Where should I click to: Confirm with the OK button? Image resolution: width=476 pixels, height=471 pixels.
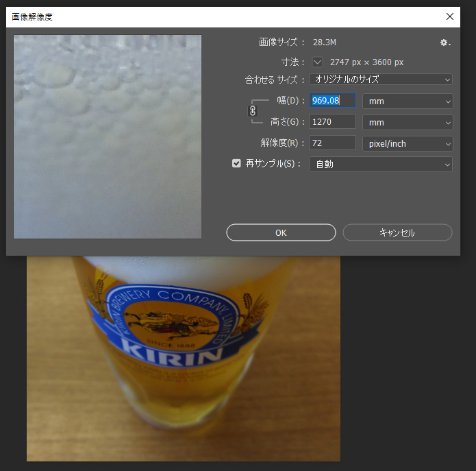click(x=281, y=233)
